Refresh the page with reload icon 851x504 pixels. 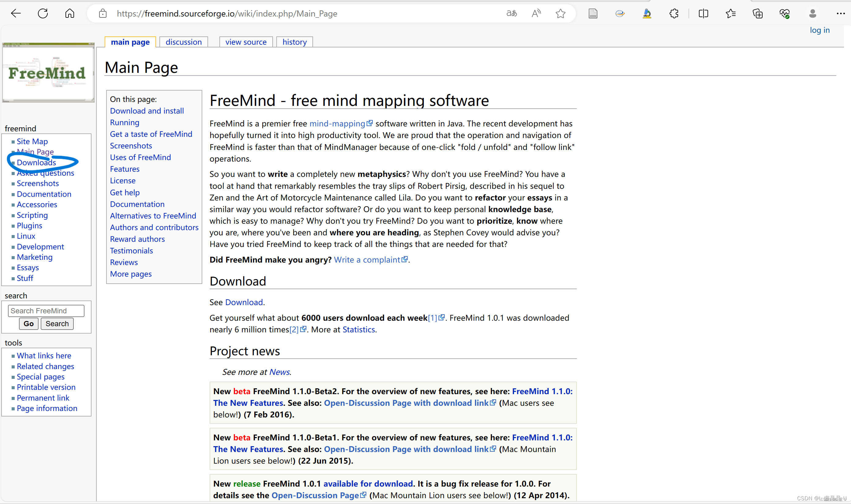point(43,13)
